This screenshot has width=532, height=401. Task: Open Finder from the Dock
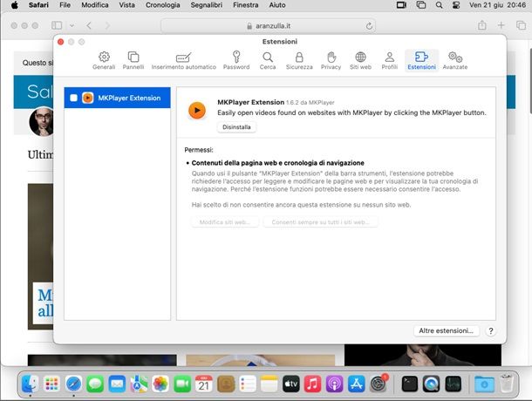pos(30,384)
